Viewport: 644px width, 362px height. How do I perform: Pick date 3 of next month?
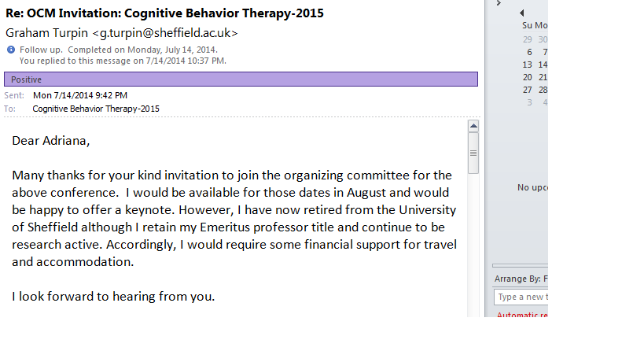529,102
